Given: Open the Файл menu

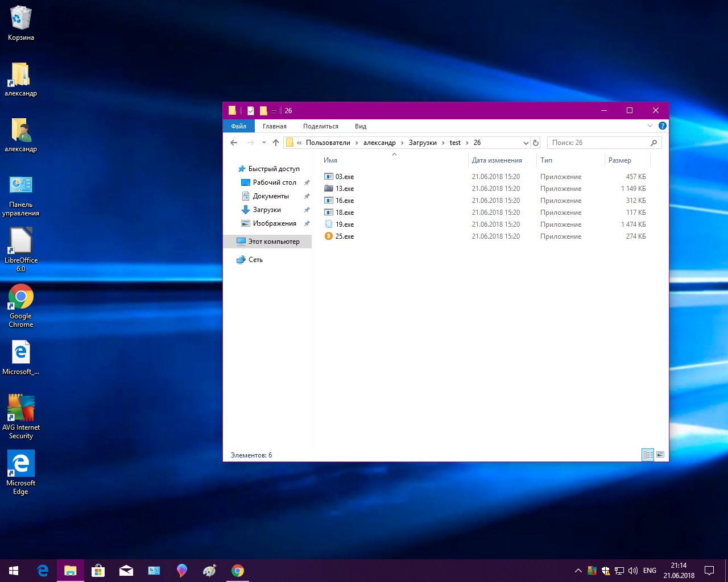Looking at the screenshot, I should [239, 126].
